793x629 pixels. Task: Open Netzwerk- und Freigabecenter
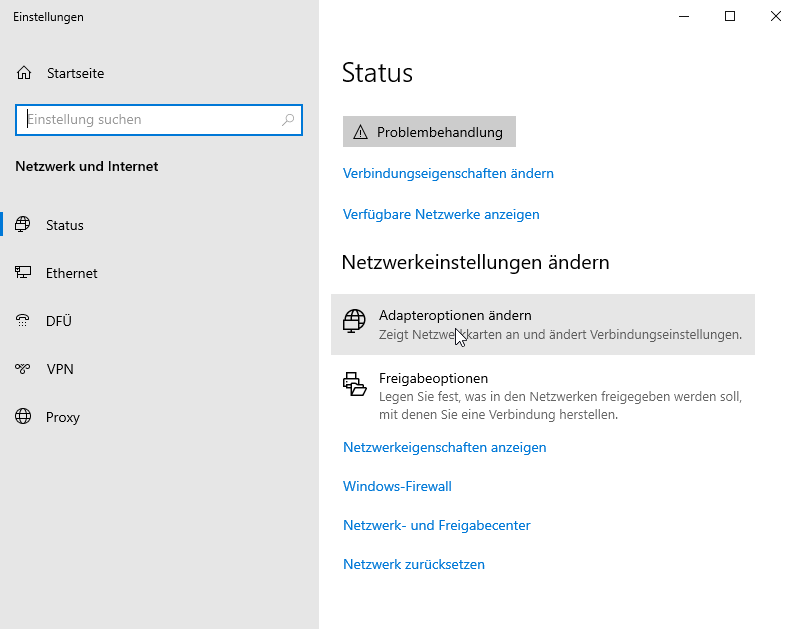(x=436, y=525)
